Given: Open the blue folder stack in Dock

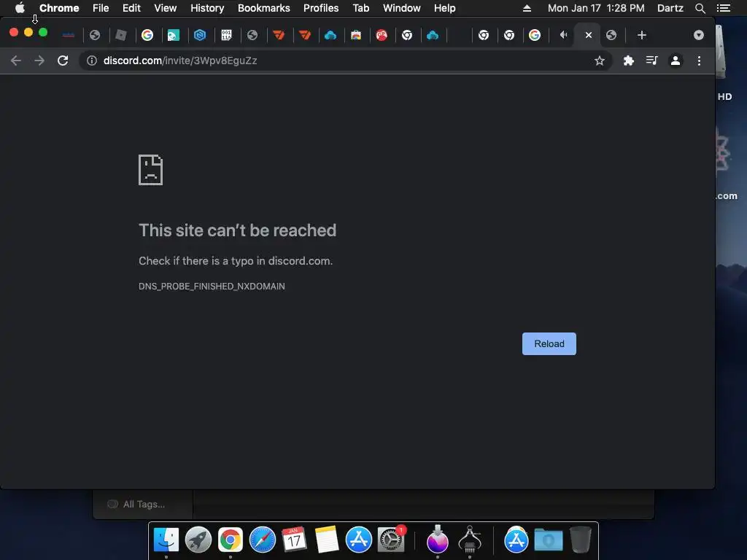Looking at the screenshot, I should click(549, 540).
